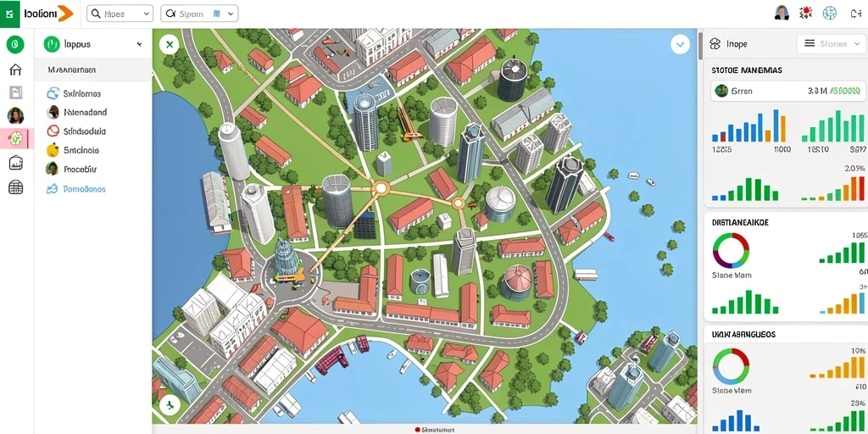Click the green compass button on map
Screen dimensions: 868x434
click(170, 405)
